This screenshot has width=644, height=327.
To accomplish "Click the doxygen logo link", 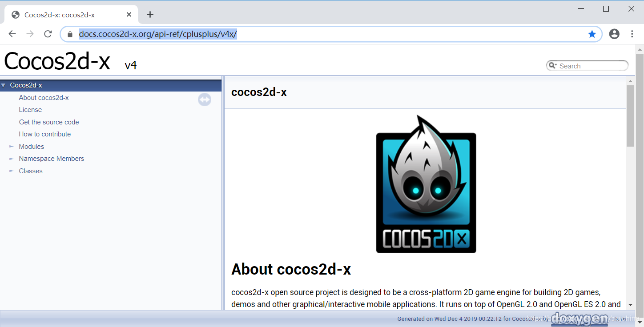I will pos(580,319).
